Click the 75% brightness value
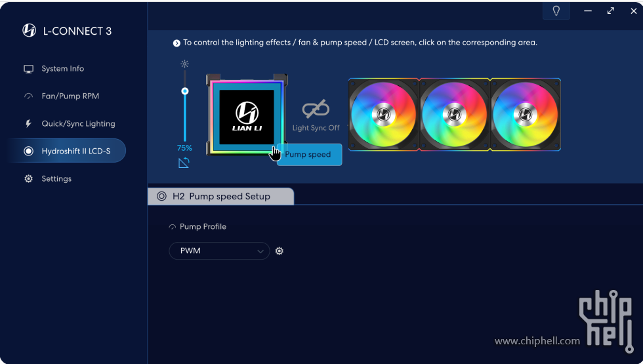This screenshot has width=643, height=364. tap(184, 148)
